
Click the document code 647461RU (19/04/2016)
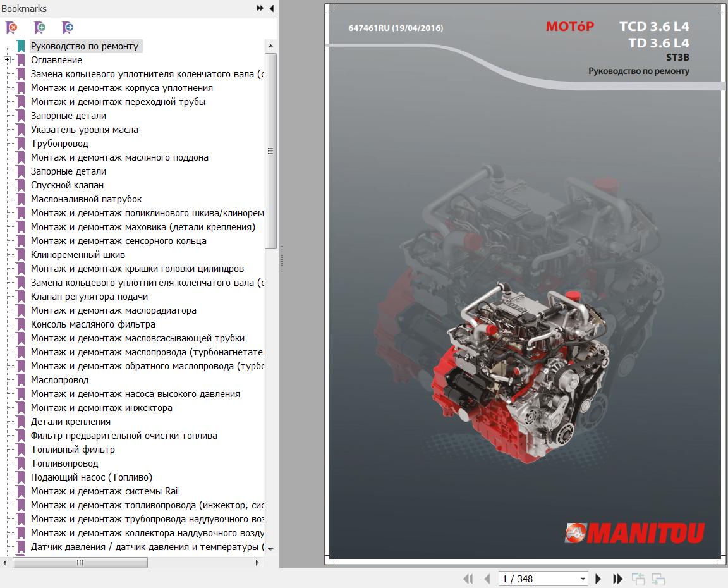coord(396,28)
